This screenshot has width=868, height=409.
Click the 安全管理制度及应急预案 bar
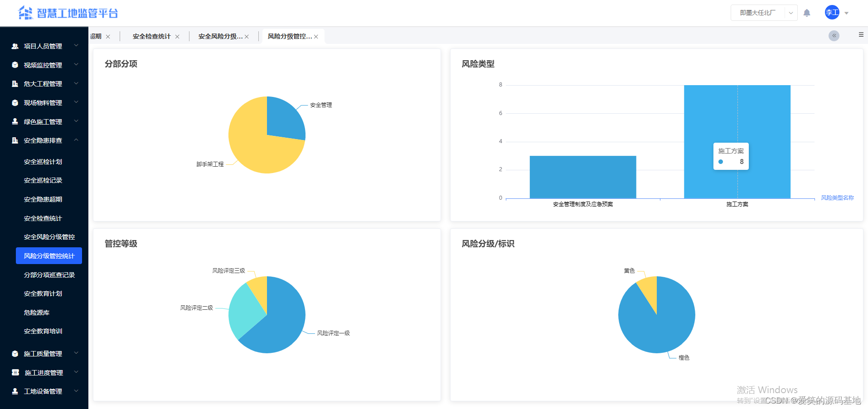click(583, 177)
